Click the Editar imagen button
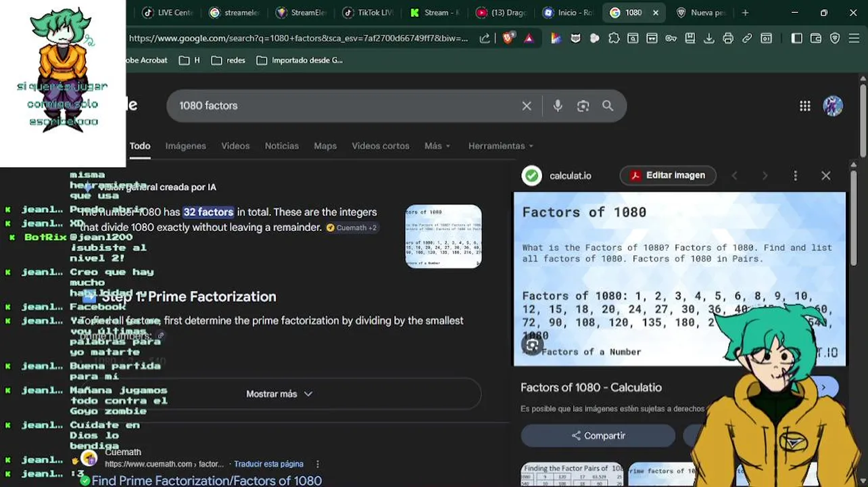 pyautogui.click(x=667, y=176)
